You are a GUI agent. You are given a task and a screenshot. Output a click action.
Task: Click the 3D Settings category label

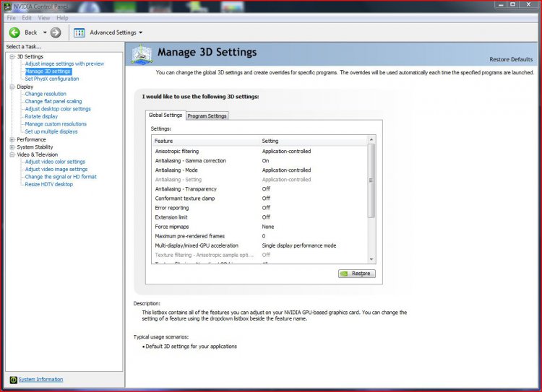pyautogui.click(x=30, y=56)
